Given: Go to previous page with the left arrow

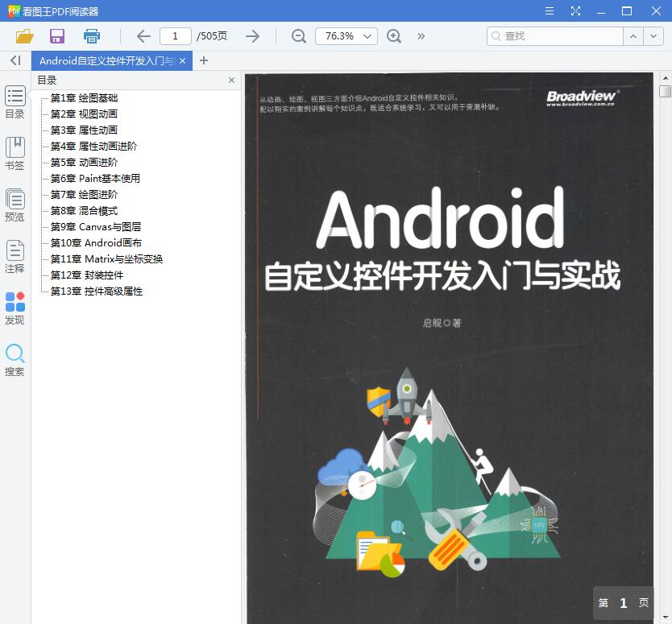Looking at the screenshot, I should [x=143, y=36].
